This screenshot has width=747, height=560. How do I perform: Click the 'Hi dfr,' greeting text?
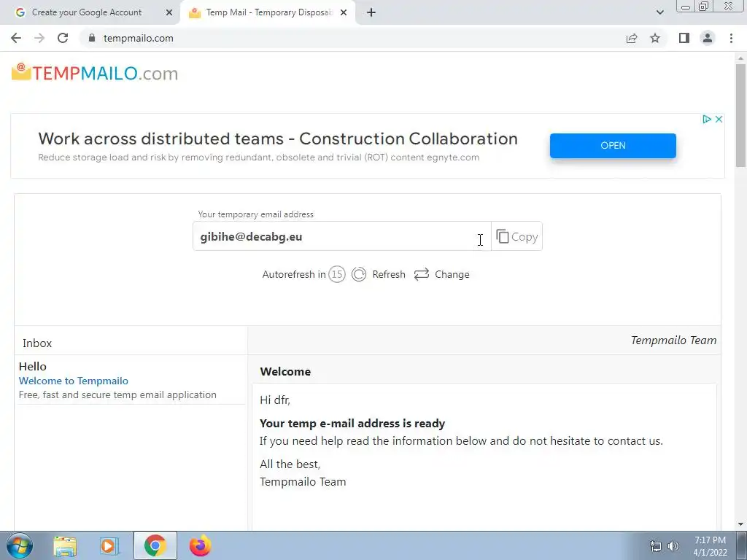[275, 400]
